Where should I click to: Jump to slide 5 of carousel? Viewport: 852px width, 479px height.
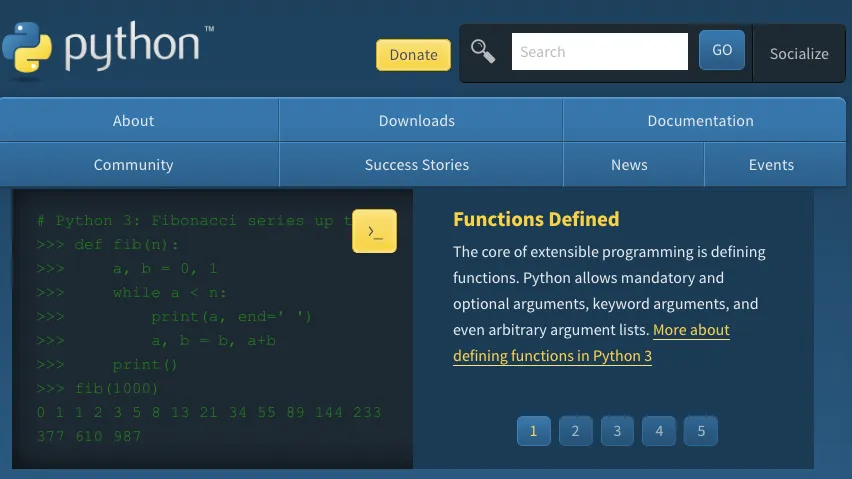pyautogui.click(x=700, y=431)
